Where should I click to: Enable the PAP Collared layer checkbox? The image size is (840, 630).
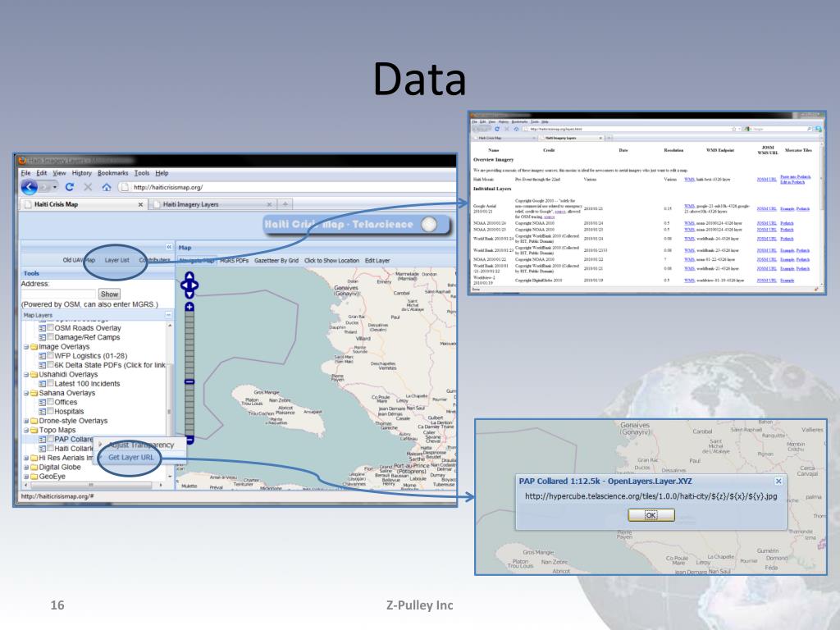(50, 439)
